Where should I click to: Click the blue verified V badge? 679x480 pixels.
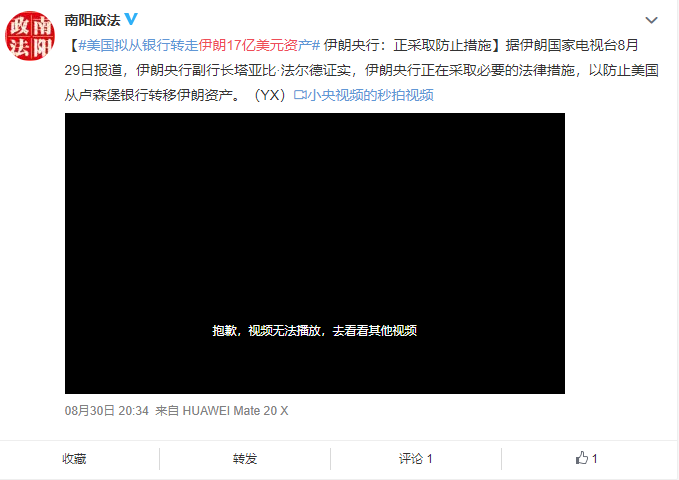point(131,19)
